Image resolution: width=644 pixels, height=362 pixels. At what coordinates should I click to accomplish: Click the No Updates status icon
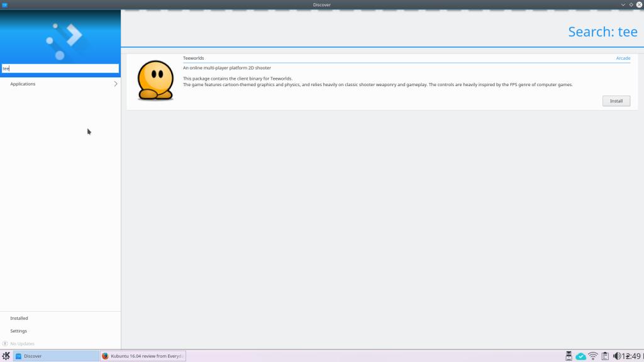(5, 344)
